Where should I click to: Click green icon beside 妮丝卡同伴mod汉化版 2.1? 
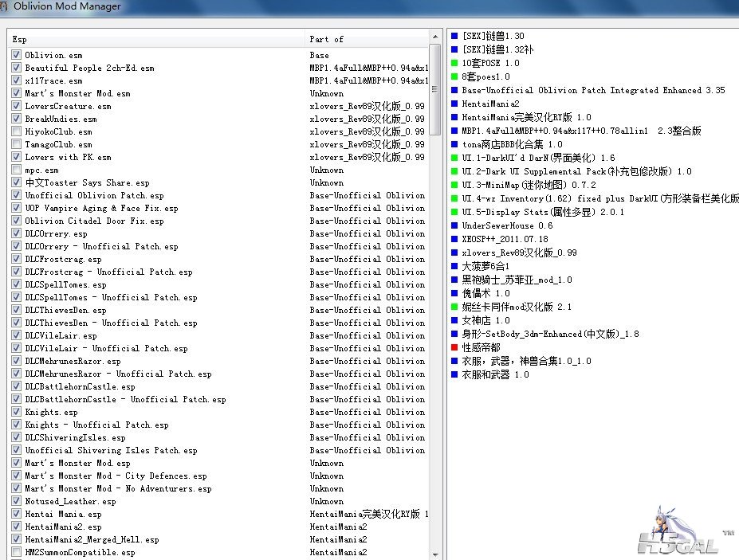[x=454, y=307]
